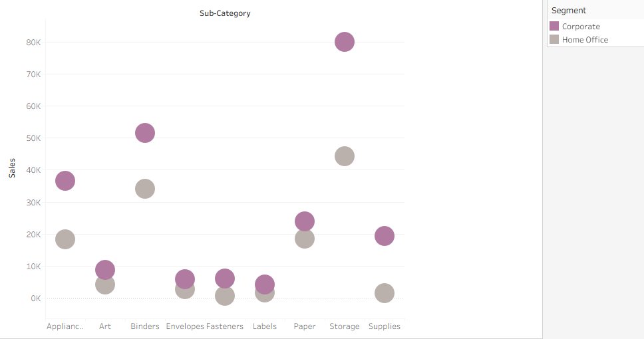Click the Corporate purple legend swatch
Image resolution: width=644 pixels, height=339 pixels.
pos(554,27)
